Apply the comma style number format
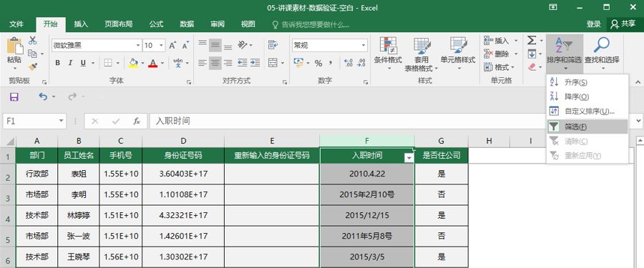 (330, 63)
